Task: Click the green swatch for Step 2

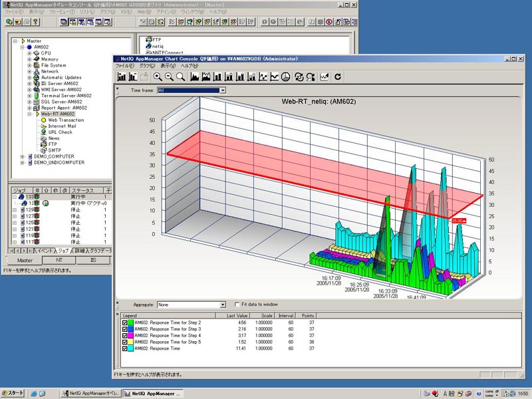Action: coord(130,323)
